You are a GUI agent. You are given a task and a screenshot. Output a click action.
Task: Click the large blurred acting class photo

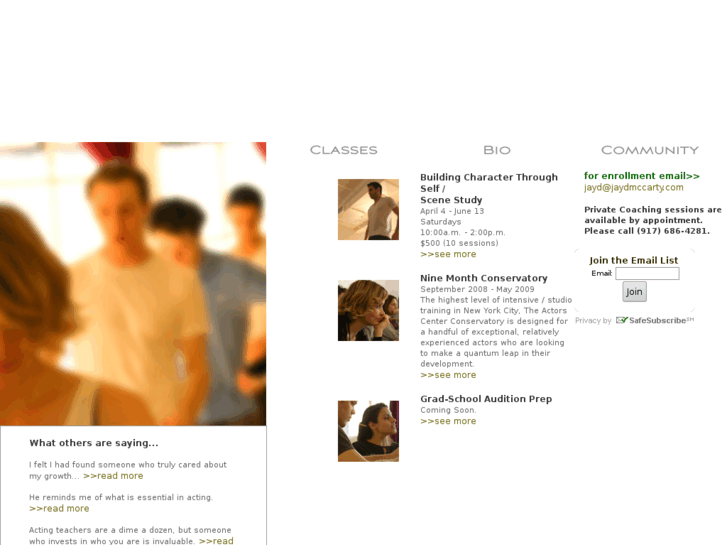133,283
